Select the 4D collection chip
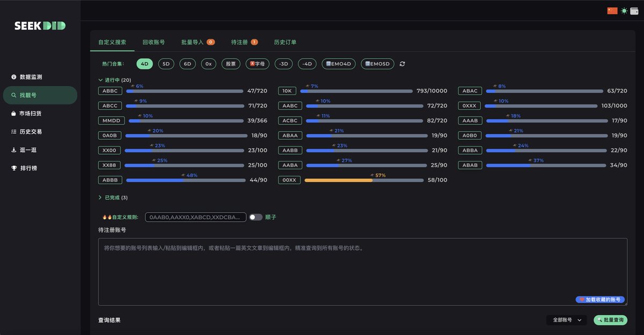This screenshot has width=644, height=335. pyautogui.click(x=144, y=64)
